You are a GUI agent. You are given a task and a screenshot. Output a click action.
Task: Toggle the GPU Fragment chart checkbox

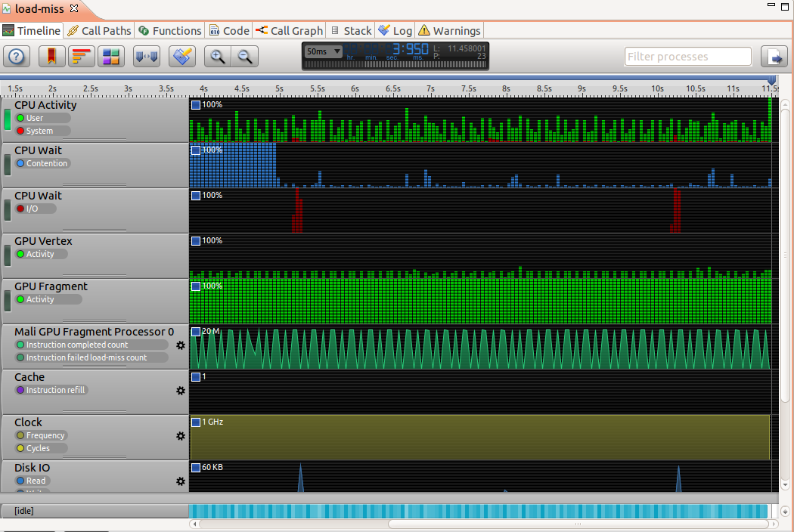point(196,286)
